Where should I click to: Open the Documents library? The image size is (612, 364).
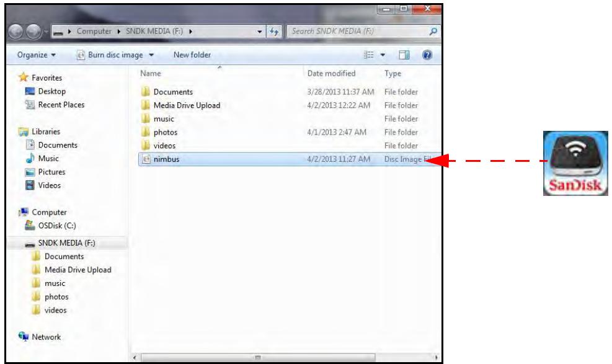pos(58,145)
